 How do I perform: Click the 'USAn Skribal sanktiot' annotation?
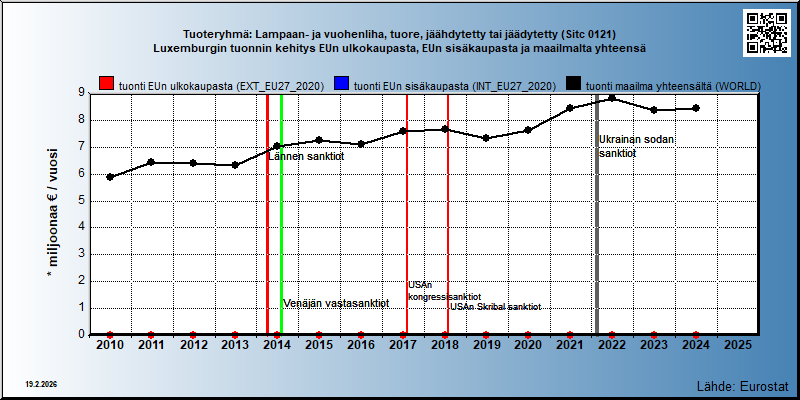click(495, 307)
